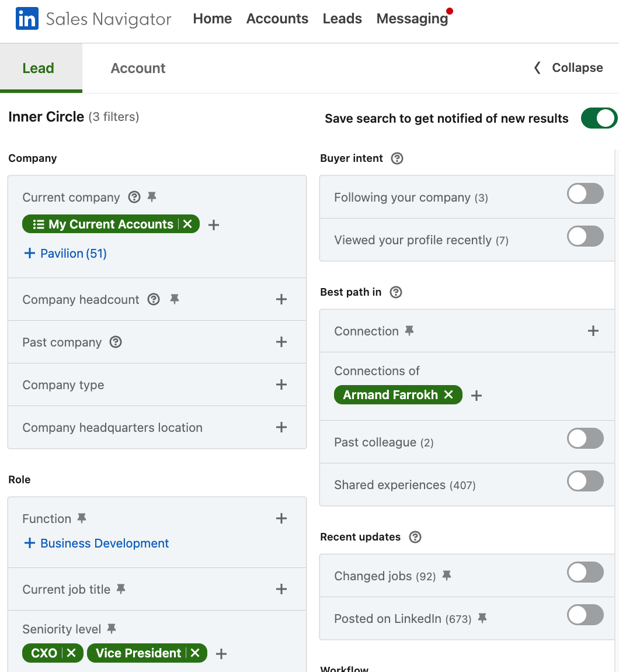The width and height of the screenshot is (619, 672).
Task: Remove My Current Accounts filter chip
Action: 187,224
